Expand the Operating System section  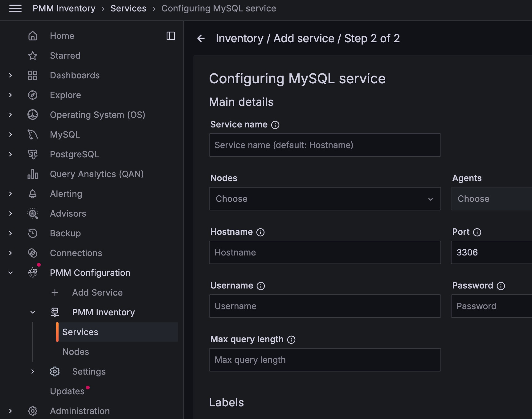[10, 115]
